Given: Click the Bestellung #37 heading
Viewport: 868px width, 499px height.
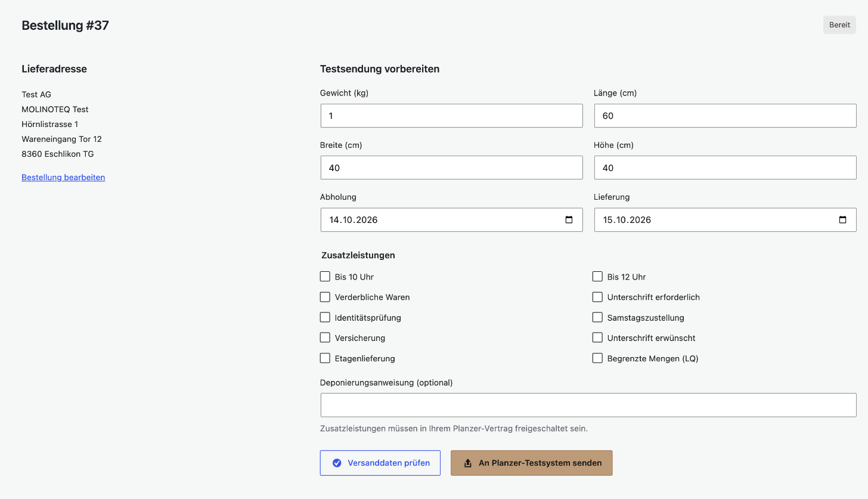Looking at the screenshot, I should pyautogui.click(x=66, y=26).
